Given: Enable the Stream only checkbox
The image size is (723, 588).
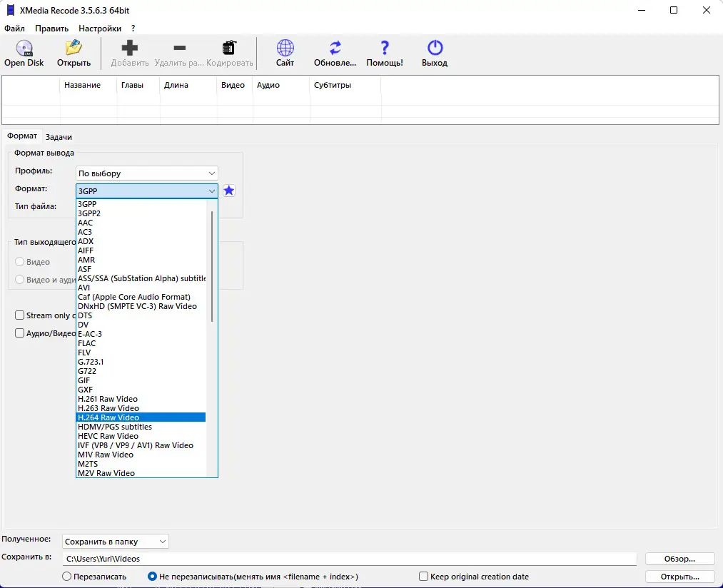Looking at the screenshot, I should (x=19, y=315).
